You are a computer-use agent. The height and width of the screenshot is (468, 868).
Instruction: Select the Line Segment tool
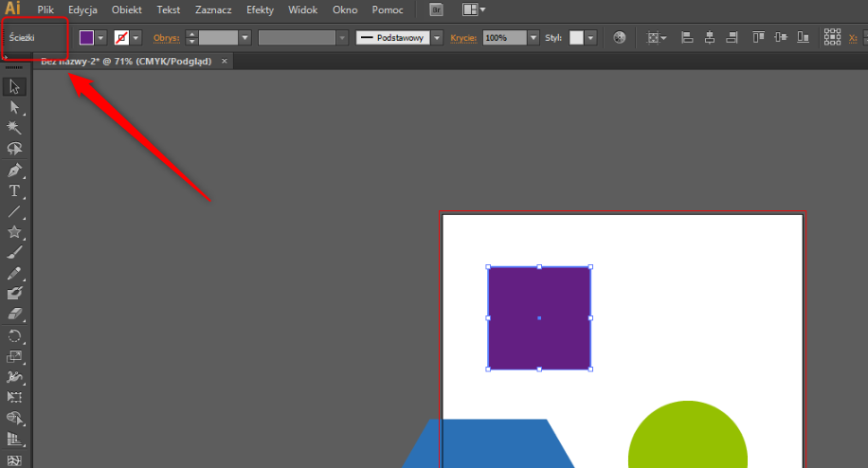pyautogui.click(x=14, y=211)
